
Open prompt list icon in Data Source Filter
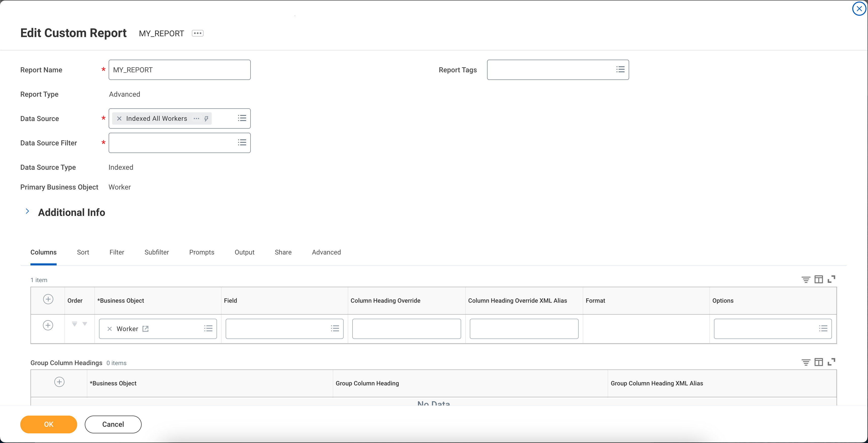242,143
